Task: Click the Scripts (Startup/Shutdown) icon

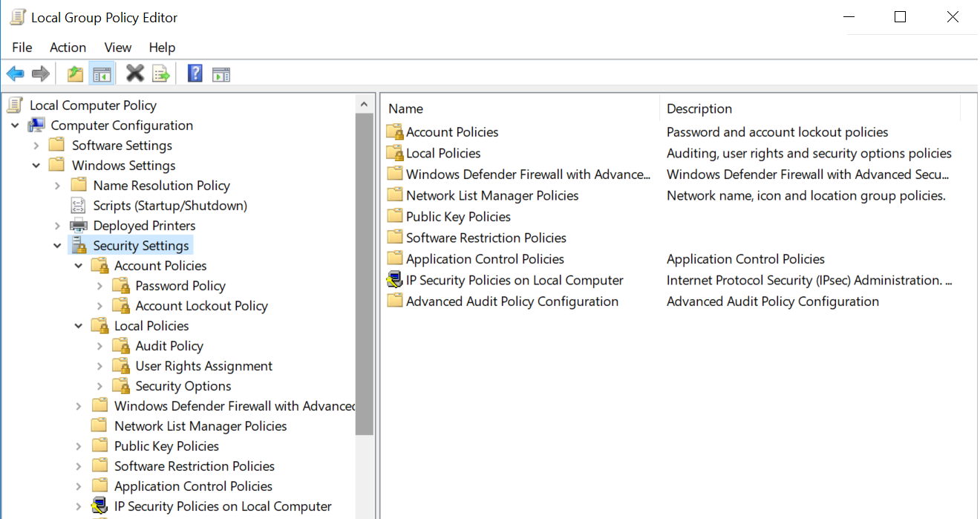Action: 78,206
